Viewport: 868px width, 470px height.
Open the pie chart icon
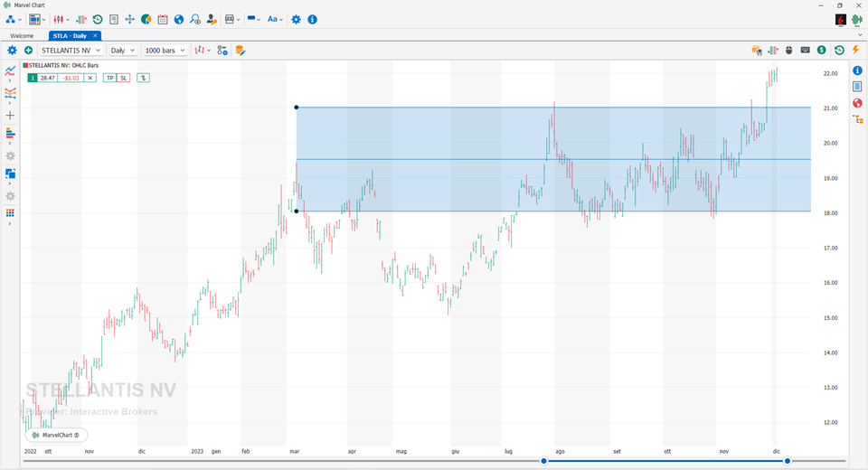tap(146, 19)
